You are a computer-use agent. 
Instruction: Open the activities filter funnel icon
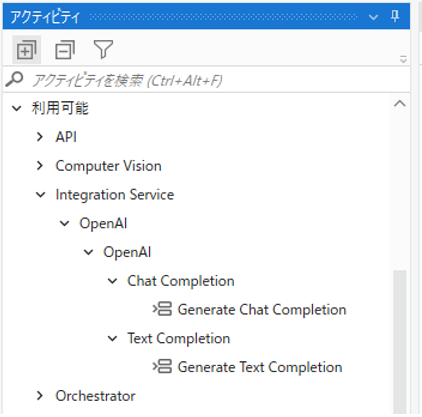point(103,49)
